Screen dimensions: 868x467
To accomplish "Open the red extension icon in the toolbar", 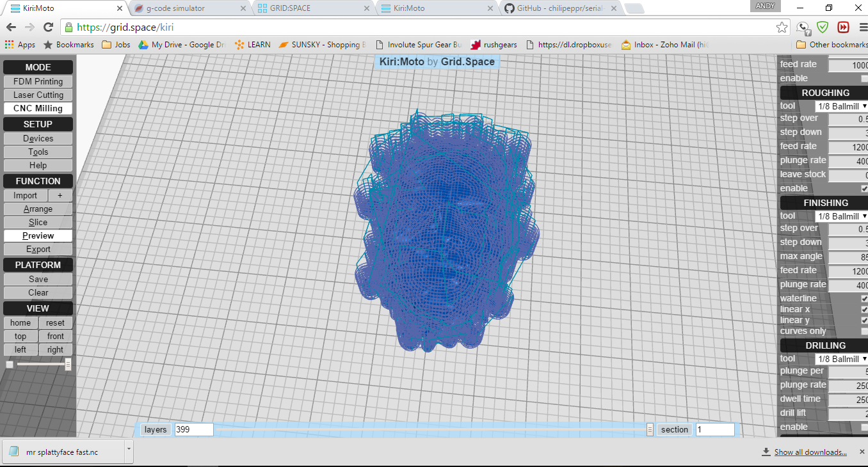I will pos(843,28).
